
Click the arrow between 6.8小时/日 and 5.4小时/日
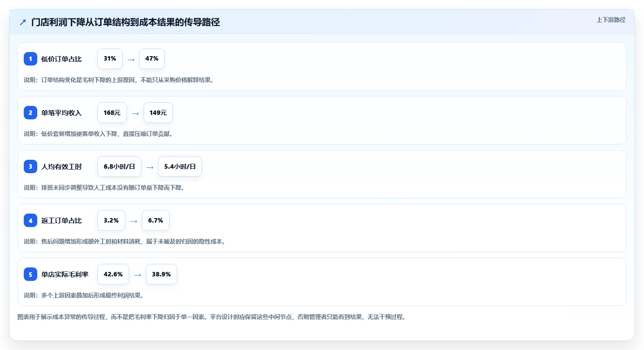(150, 167)
